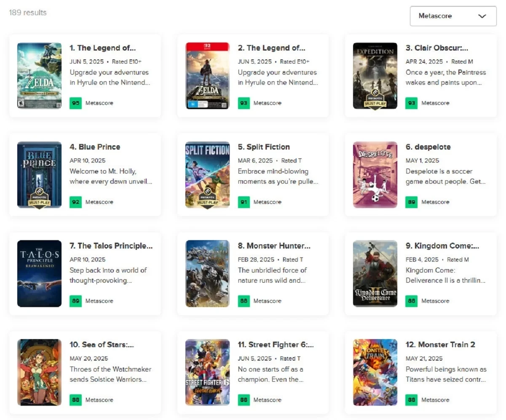
Task: Click the Blue Prince cover thumbnail
Action: (39, 175)
